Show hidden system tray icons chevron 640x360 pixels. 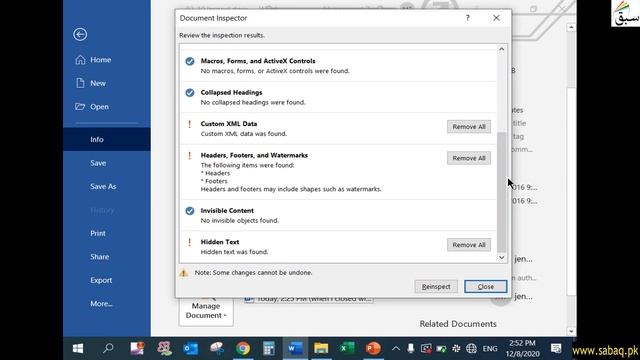tap(396, 349)
